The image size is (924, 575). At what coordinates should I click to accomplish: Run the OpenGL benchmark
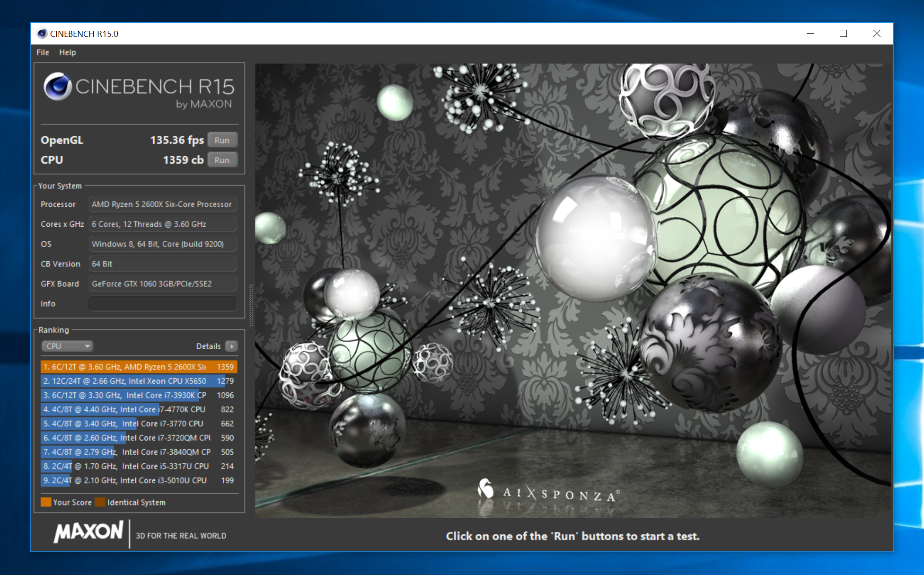222,141
